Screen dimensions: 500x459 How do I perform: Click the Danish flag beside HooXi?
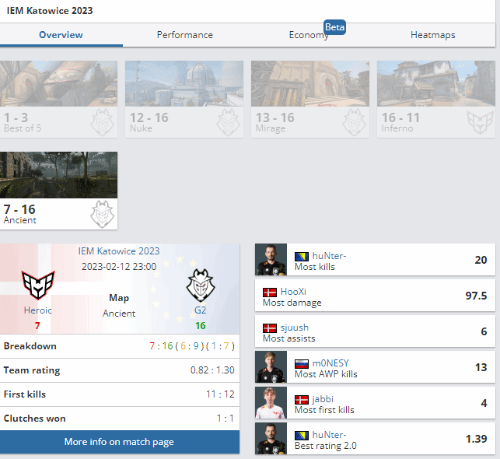(x=270, y=292)
